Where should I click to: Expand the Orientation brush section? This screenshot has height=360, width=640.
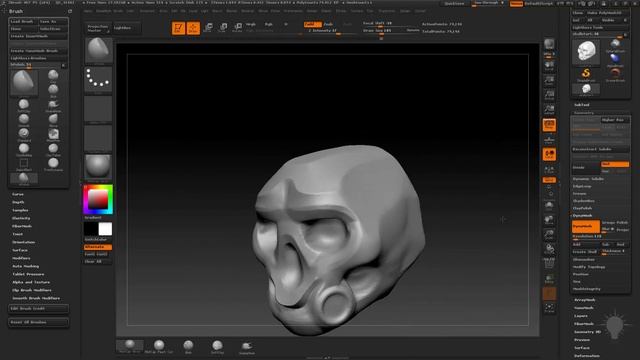point(24,242)
